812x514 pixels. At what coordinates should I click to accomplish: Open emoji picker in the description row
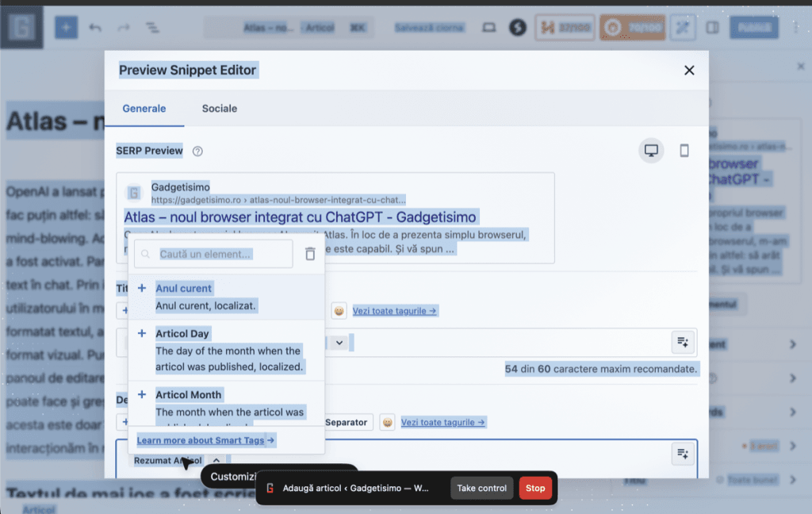387,423
